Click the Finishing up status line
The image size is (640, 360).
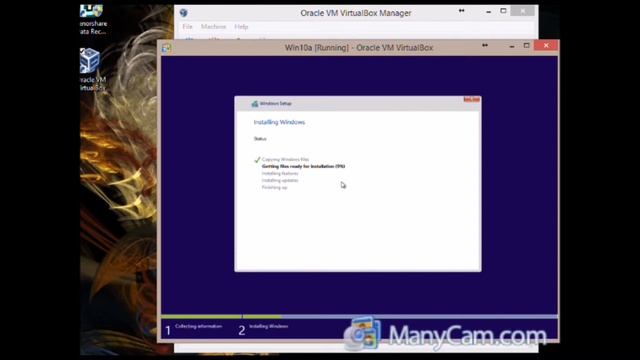275,187
